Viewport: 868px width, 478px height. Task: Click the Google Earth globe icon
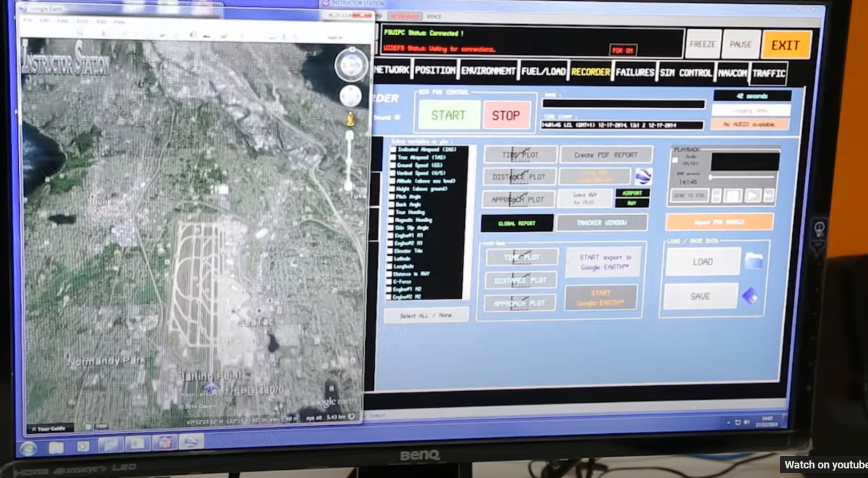(643, 176)
